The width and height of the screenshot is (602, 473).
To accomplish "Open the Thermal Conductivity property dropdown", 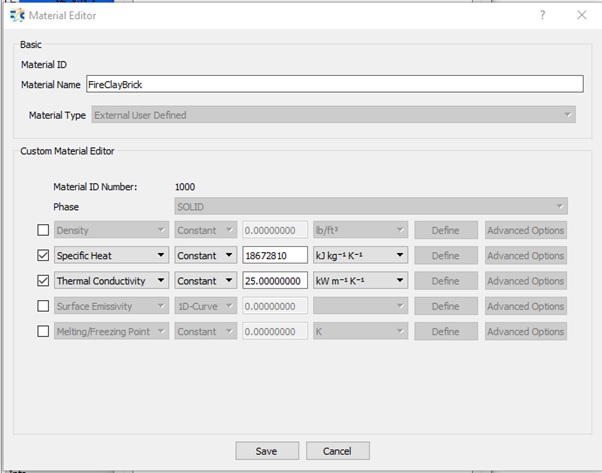I will pos(110,281).
